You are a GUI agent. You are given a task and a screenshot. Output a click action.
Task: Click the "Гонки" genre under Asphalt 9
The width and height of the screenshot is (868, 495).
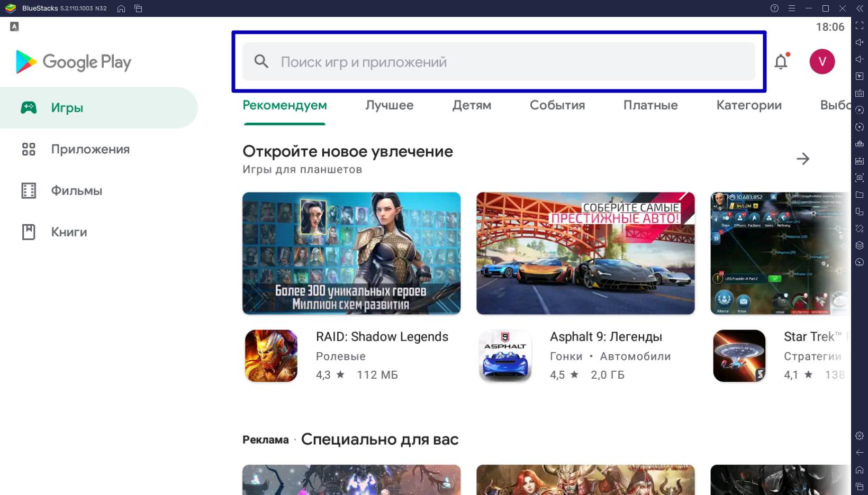(566, 356)
